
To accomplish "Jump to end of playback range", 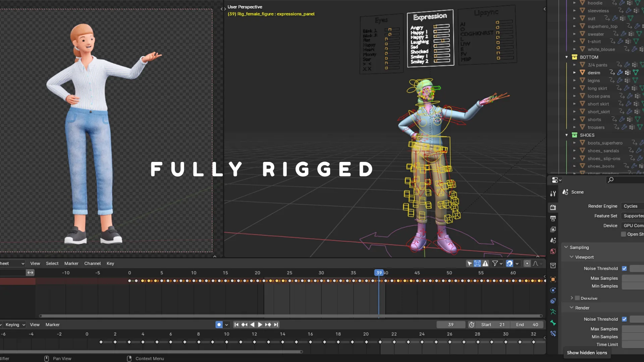I will coord(276,324).
